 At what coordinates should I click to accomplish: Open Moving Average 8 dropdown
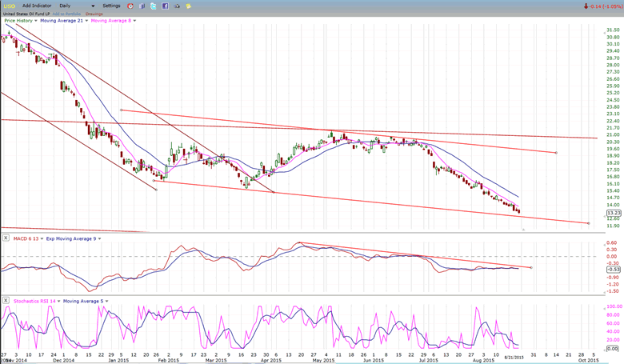[134, 20]
